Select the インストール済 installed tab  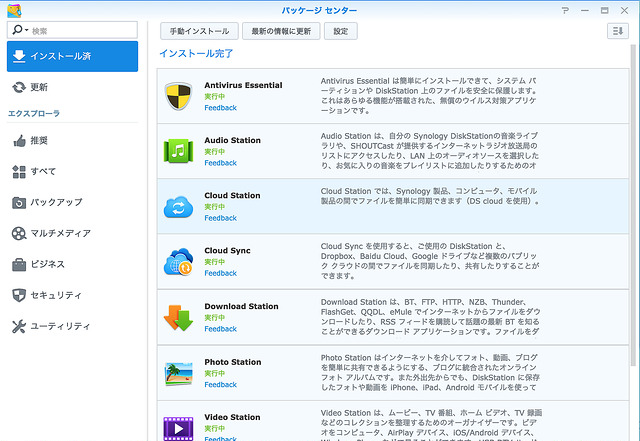72,56
